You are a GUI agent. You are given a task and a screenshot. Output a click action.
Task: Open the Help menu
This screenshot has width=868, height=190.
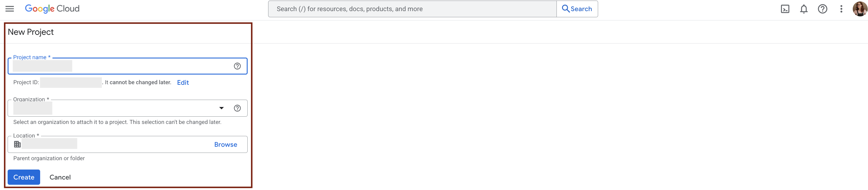(823, 9)
